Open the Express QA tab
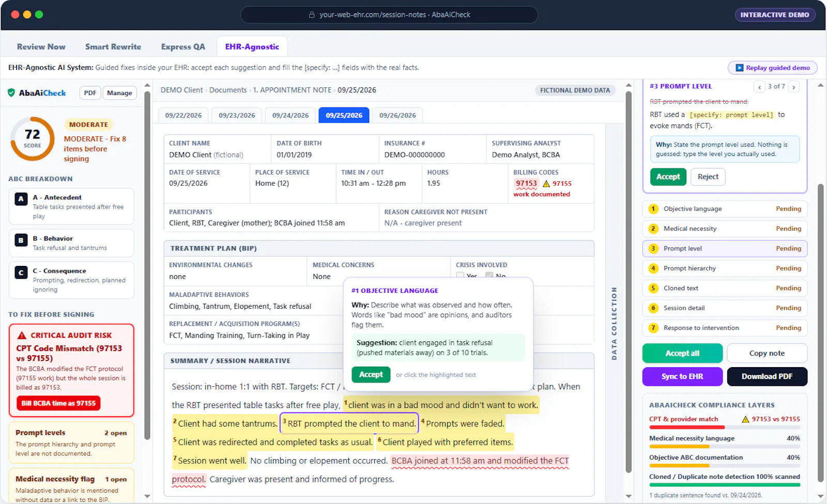 183,47
